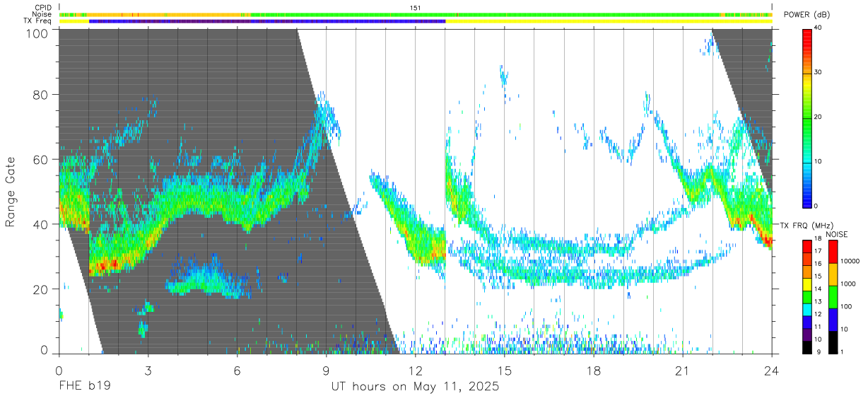The height and width of the screenshot is (401, 868).
Task: Click the Noise row label
Action: 42,14
